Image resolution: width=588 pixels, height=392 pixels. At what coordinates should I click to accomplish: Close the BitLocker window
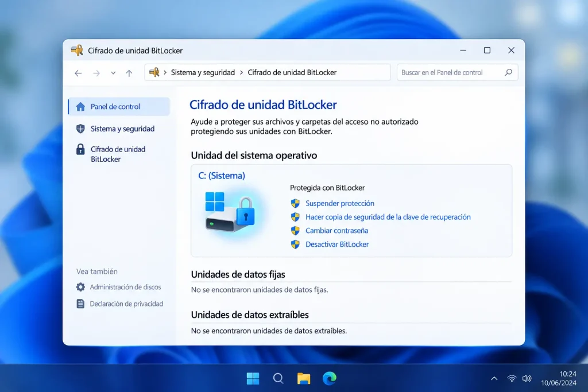(511, 50)
